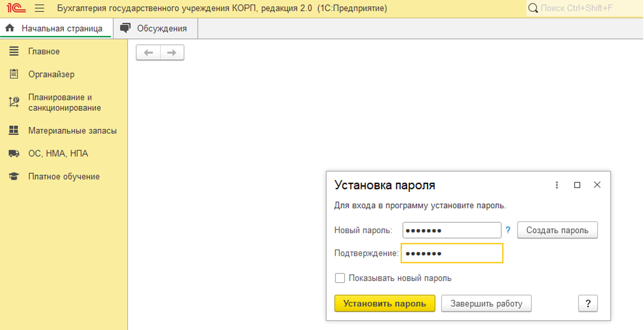Navigate back with left arrow
644x330 pixels.
148,53
